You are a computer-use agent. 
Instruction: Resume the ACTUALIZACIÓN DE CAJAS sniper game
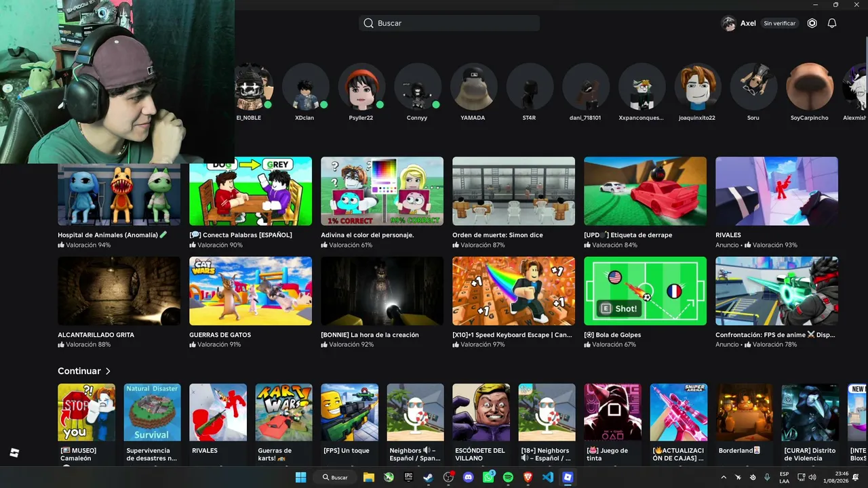pos(678,424)
